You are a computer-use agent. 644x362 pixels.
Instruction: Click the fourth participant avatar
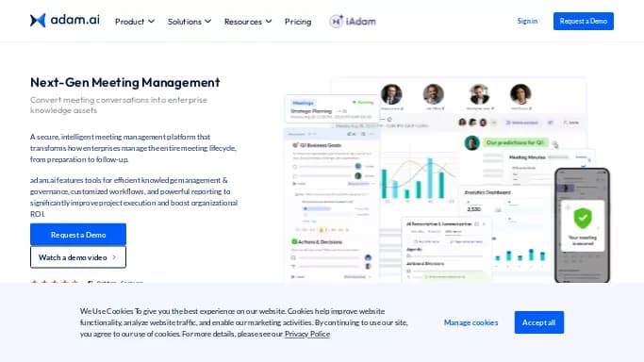(520, 94)
